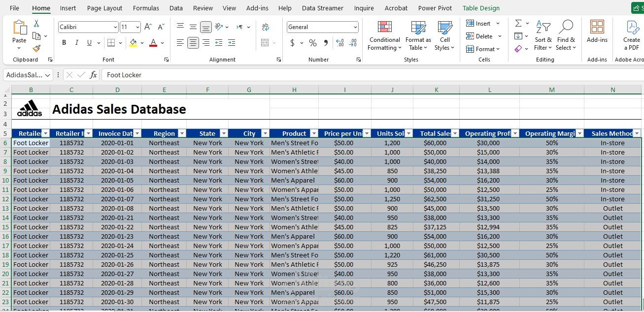
Task: Select column H header
Action: click(294, 90)
